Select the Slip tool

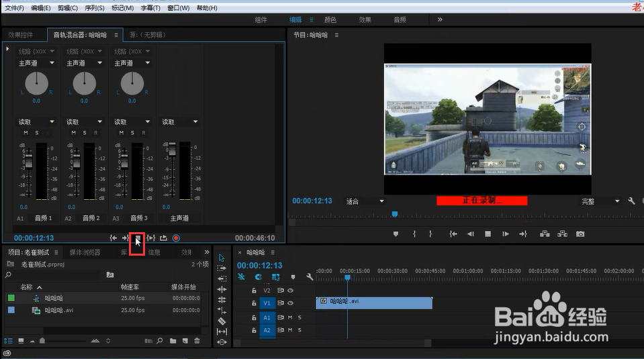pos(222,331)
